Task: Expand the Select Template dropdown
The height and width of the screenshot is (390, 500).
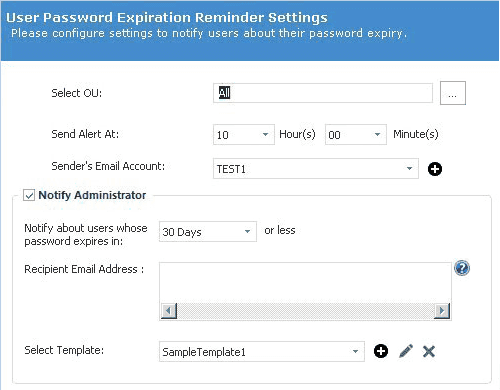Action: 262,351
